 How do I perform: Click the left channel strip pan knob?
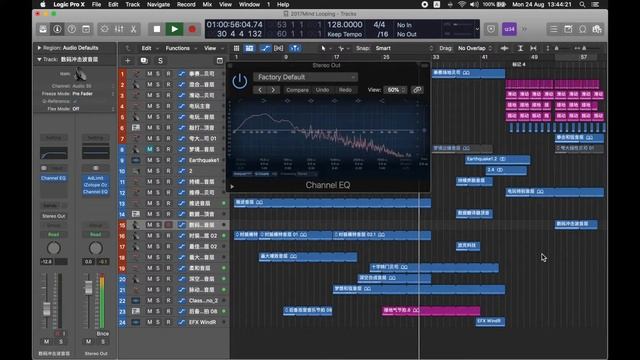point(53,248)
